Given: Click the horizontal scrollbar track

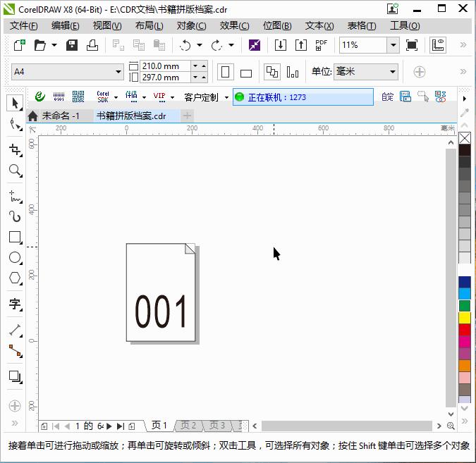Looking at the screenshot, I should click(347, 426).
